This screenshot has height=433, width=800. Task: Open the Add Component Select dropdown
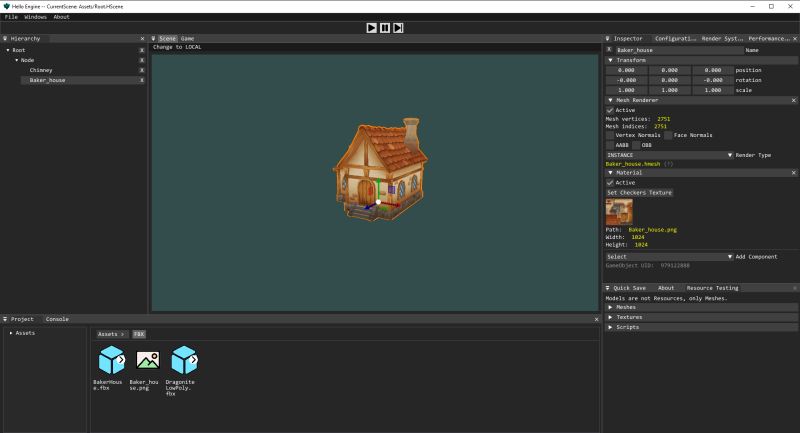coord(669,257)
